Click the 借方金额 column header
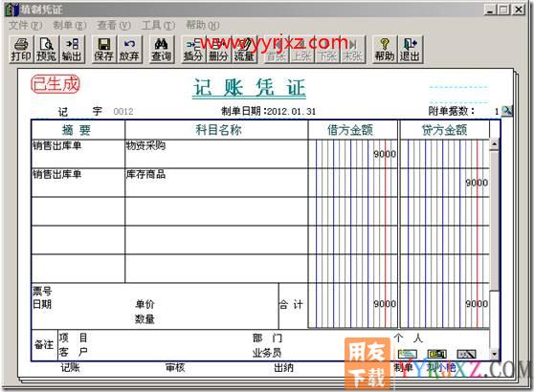Viewport: 534px width, 392px height. click(x=352, y=130)
